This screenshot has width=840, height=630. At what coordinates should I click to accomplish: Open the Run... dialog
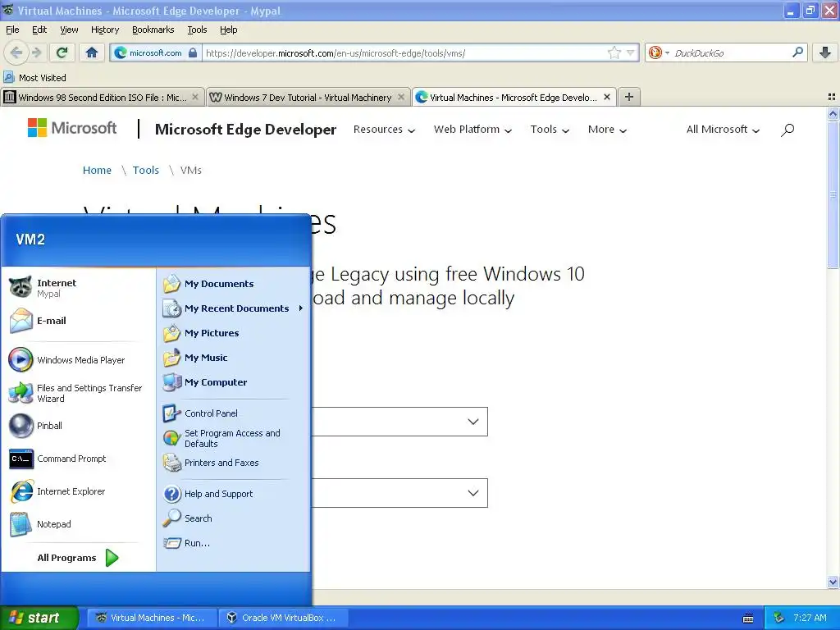(234, 543)
